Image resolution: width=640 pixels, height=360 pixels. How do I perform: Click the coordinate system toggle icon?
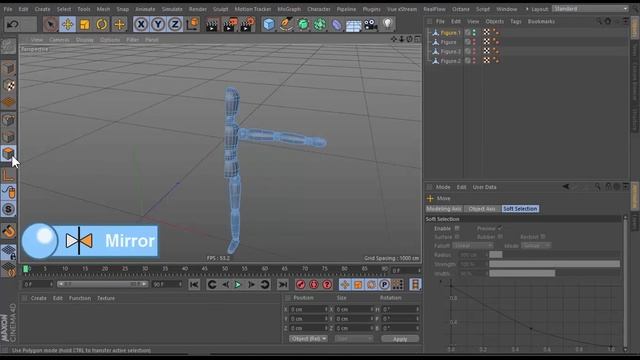[193, 24]
